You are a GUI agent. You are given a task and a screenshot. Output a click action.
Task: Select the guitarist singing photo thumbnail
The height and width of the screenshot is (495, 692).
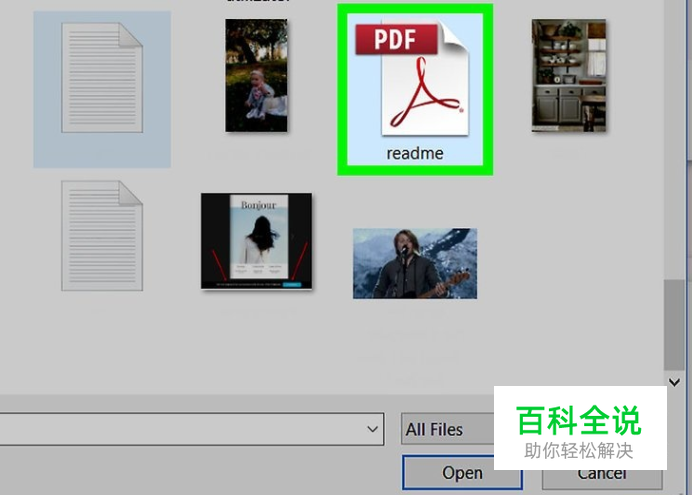(415, 263)
